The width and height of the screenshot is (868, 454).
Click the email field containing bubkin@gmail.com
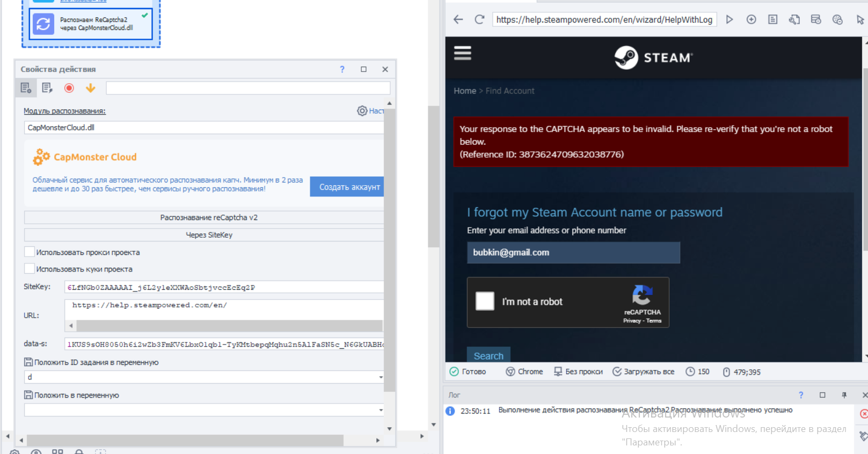click(x=573, y=252)
